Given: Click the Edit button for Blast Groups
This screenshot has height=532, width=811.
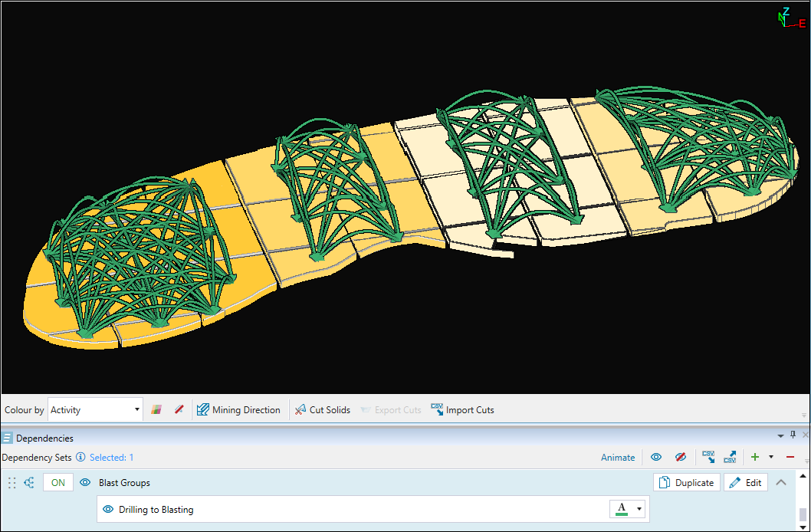Looking at the screenshot, I should click(x=746, y=482).
